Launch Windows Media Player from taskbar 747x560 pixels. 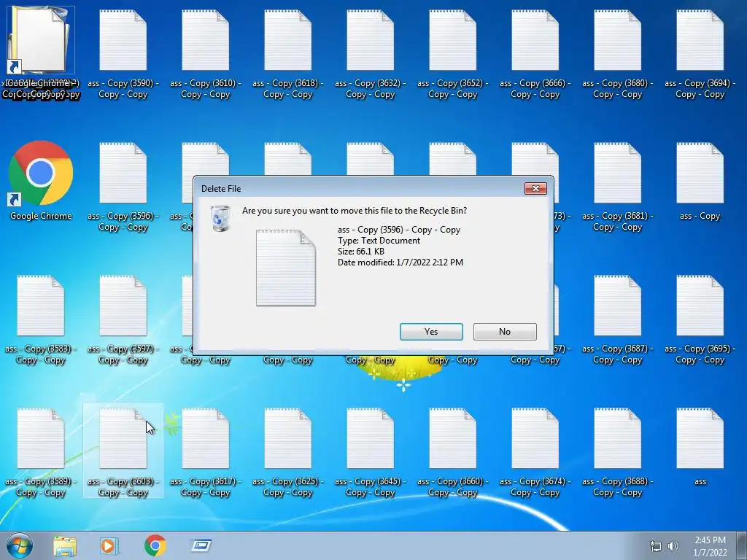point(109,546)
